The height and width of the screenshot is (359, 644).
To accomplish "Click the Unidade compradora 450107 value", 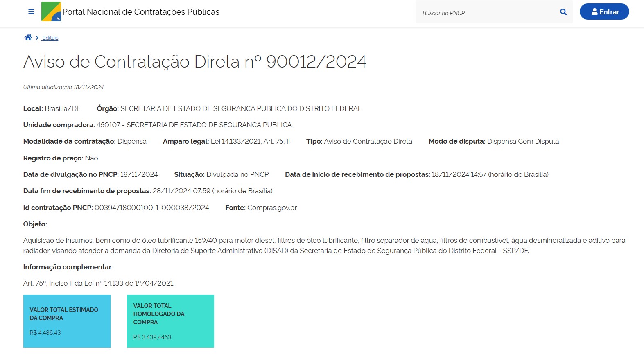I will coord(194,125).
